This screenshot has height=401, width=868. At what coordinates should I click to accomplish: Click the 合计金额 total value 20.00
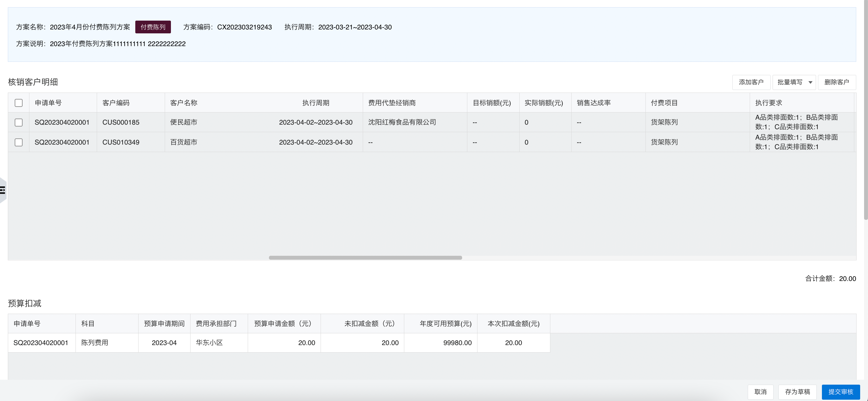point(847,279)
